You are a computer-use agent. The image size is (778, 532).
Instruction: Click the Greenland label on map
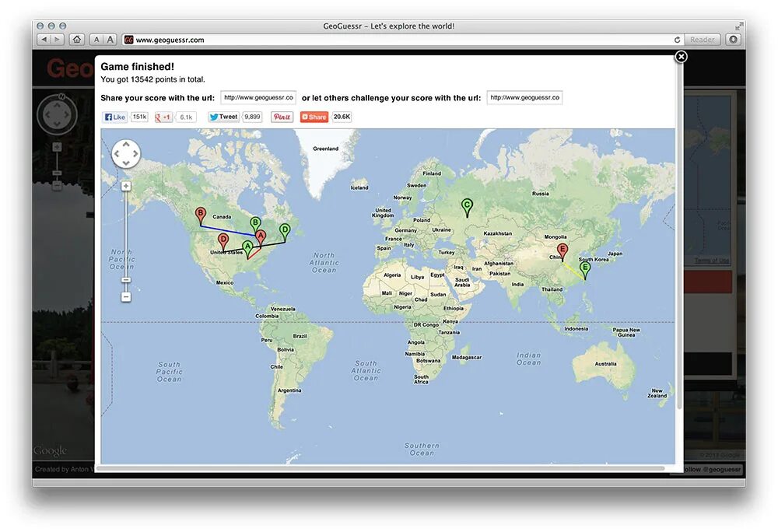tap(325, 149)
